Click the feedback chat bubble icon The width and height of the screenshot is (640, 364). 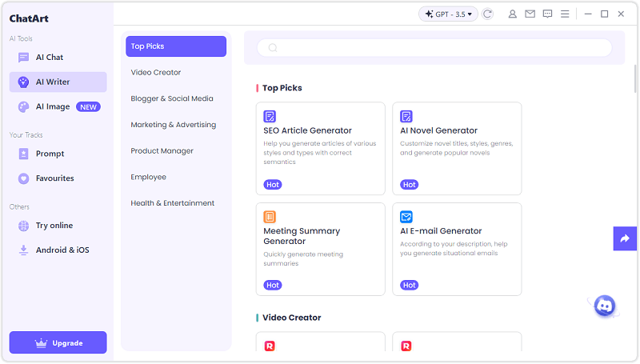[x=547, y=14]
